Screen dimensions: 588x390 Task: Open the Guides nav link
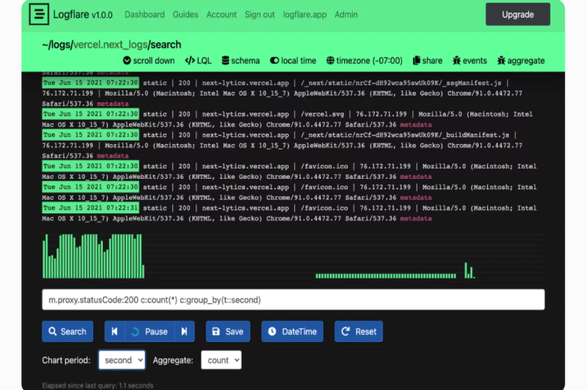pos(185,15)
